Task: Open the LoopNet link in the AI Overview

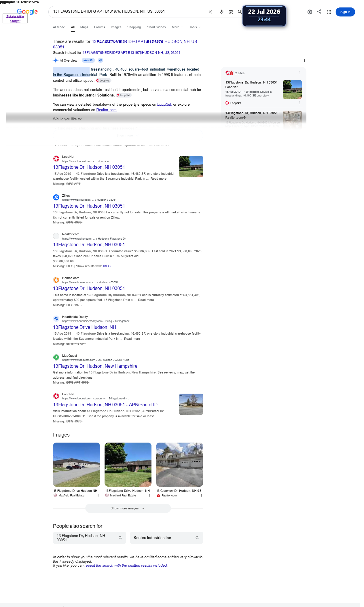Action: pyautogui.click(x=164, y=104)
